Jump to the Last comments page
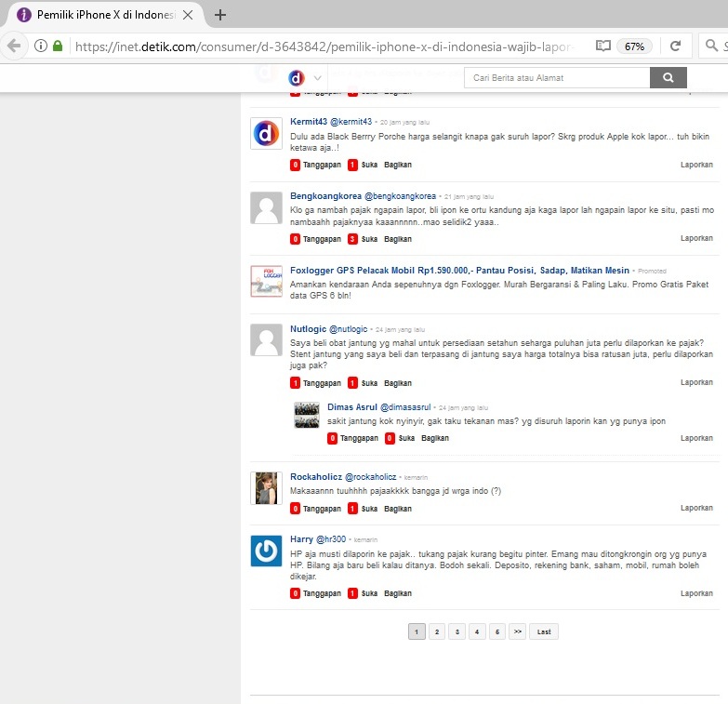Viewport: 728px width, 704px height. [x=544, y=631]
